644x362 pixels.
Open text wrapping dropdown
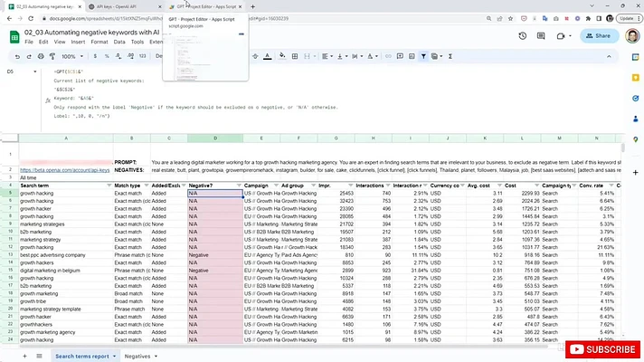(x=357, y=56)
